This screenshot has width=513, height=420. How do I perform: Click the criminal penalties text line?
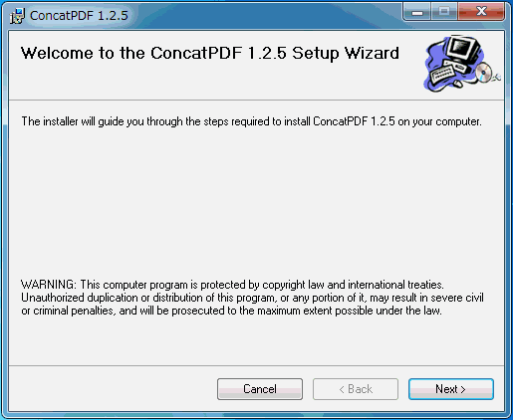(231, 311)
